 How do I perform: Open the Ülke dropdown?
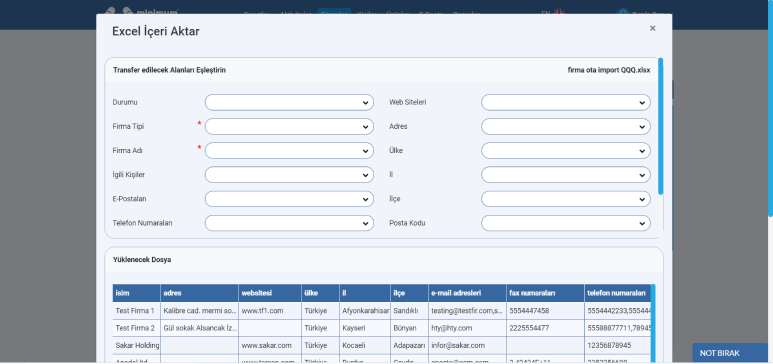point(566,150)
